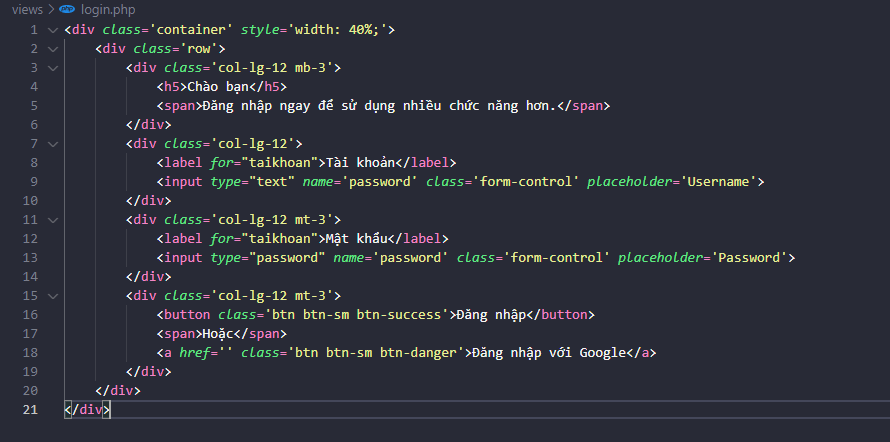Open the login.php breadcrumb item
Viewport: 890px width, 442px height.
click(x=107, y=9)
